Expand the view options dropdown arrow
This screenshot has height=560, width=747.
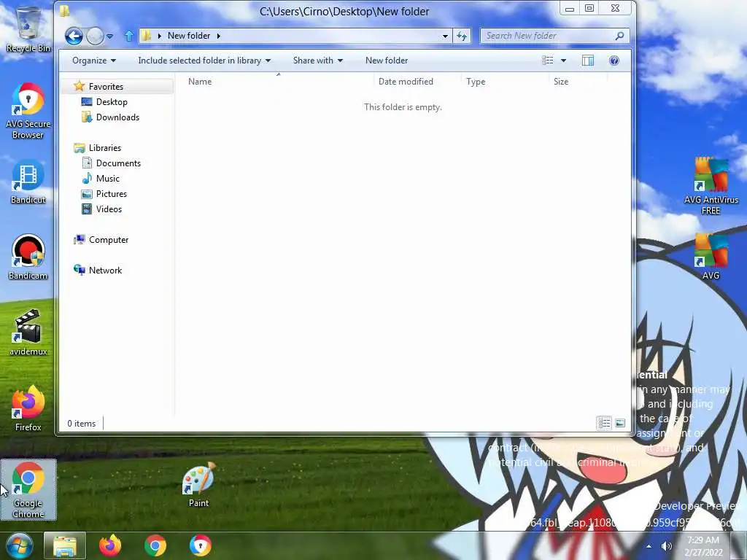click(564, 61)
